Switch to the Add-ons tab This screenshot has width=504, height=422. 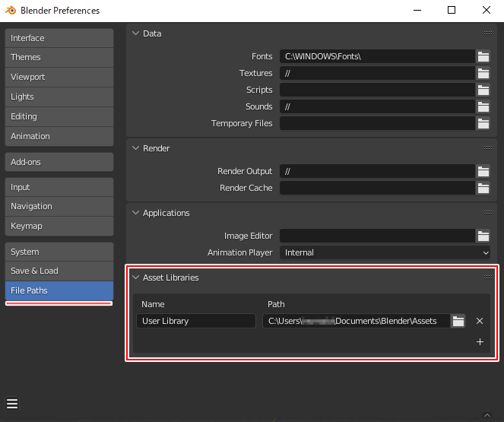59,162
